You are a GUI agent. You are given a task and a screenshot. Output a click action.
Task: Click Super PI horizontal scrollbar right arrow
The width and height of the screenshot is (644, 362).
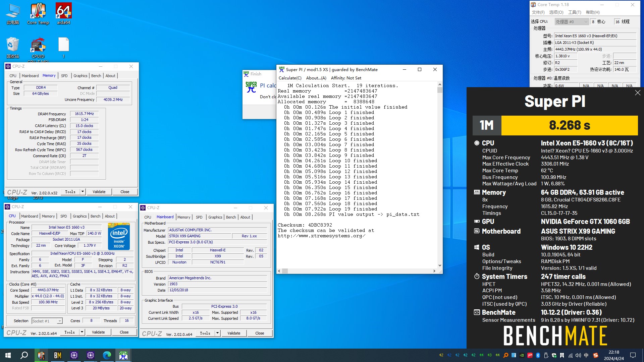(434, 271)
